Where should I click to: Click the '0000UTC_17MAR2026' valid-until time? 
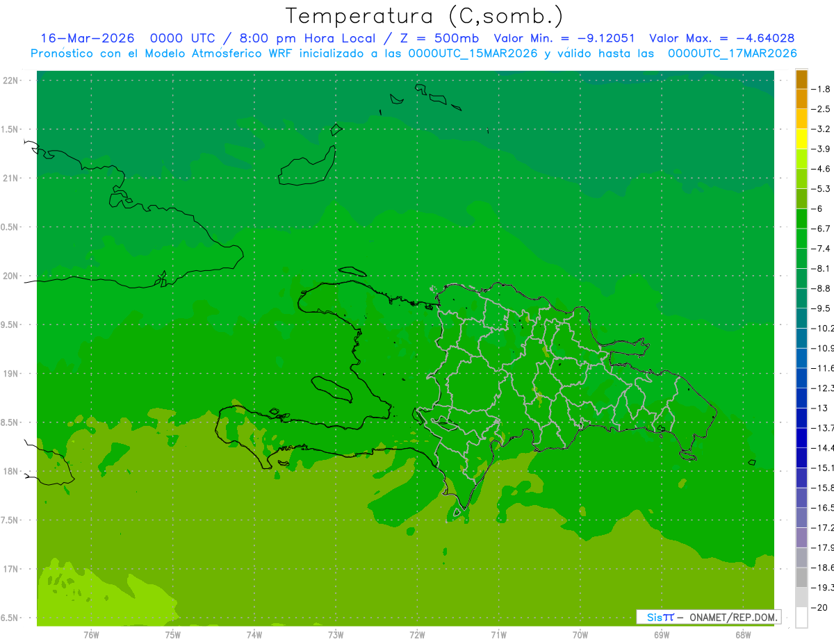733,53
